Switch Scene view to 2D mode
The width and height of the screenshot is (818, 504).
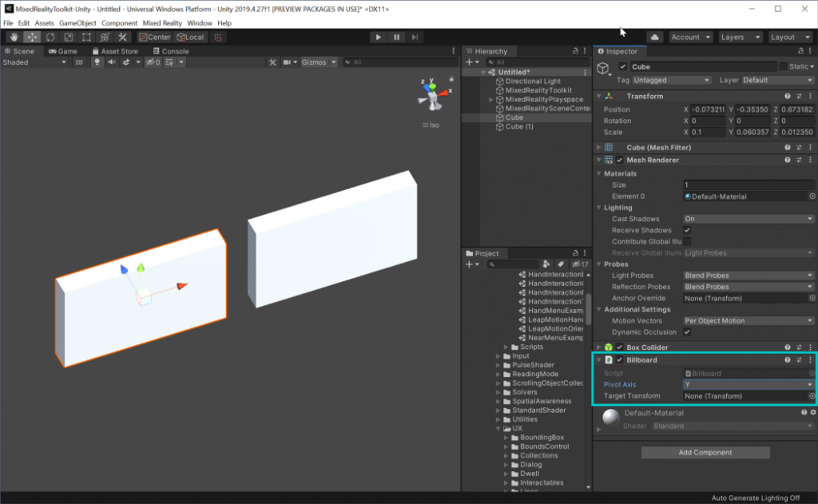point(80,62)
